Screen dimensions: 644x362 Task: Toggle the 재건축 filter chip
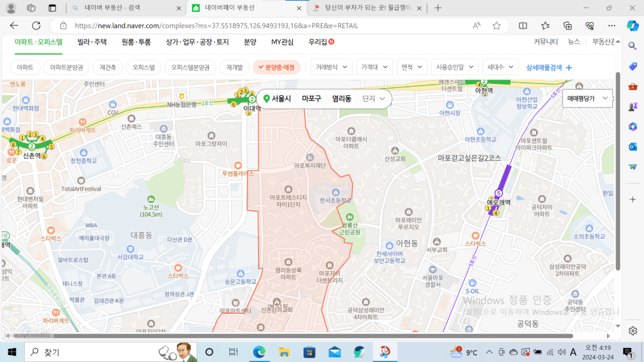coord(107,67)
